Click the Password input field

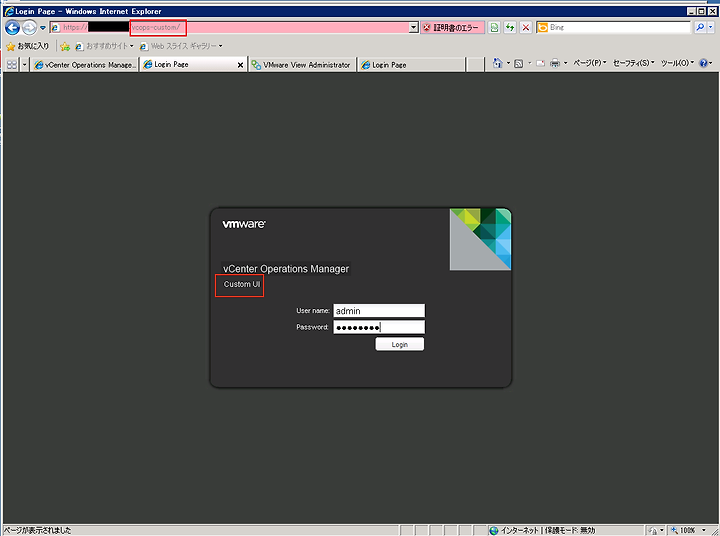tap(379, 327)
